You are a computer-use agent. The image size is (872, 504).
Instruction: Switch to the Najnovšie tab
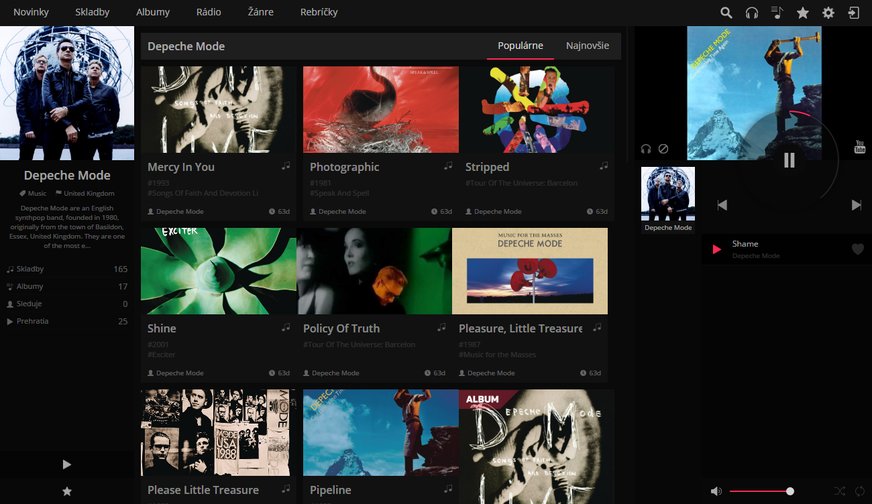point(587,46)
